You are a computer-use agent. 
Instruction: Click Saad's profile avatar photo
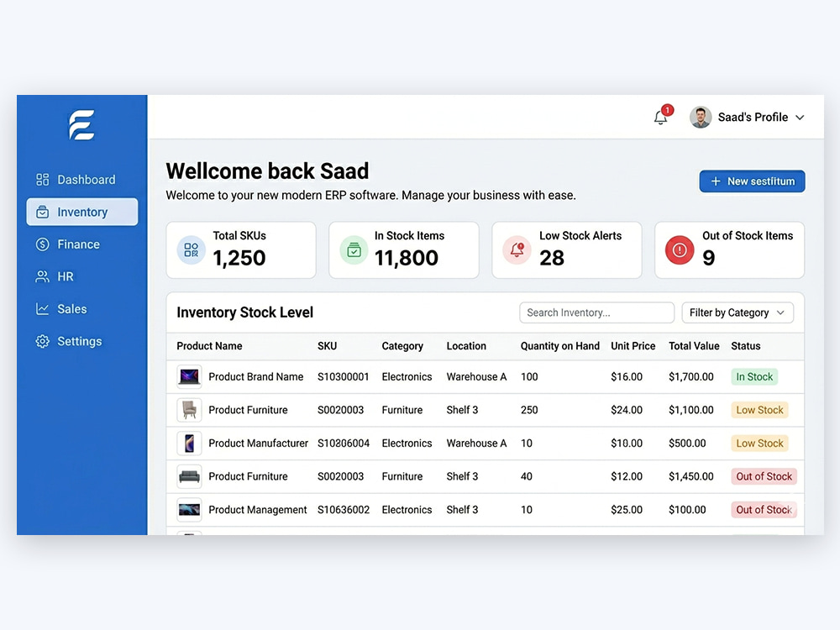click(x=701, y=118)
